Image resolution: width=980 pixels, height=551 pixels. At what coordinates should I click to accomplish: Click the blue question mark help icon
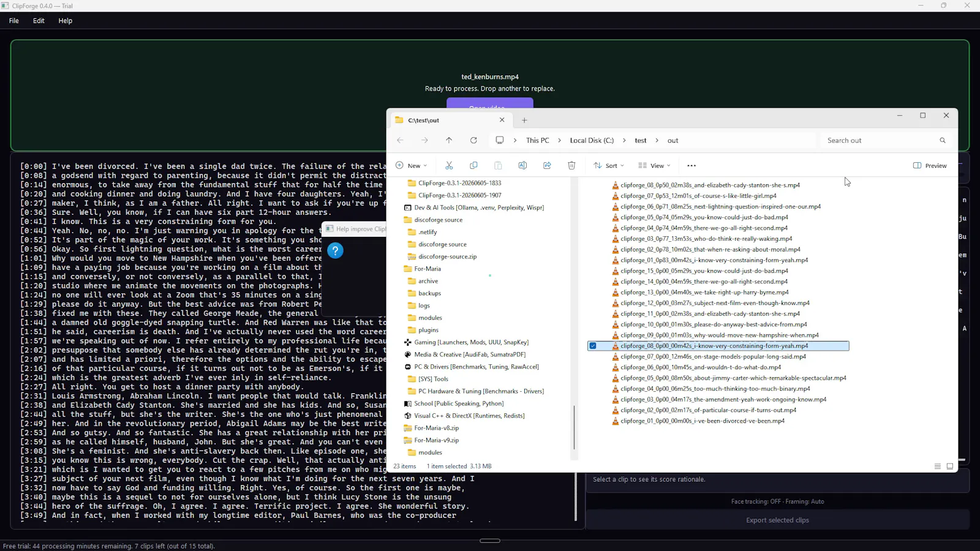(335, 250)
